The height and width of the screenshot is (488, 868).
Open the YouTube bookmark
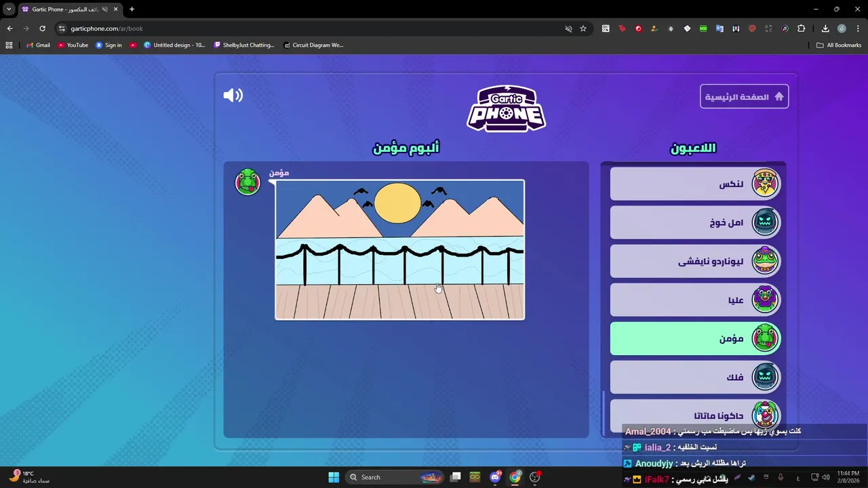(x=73, y=45)
